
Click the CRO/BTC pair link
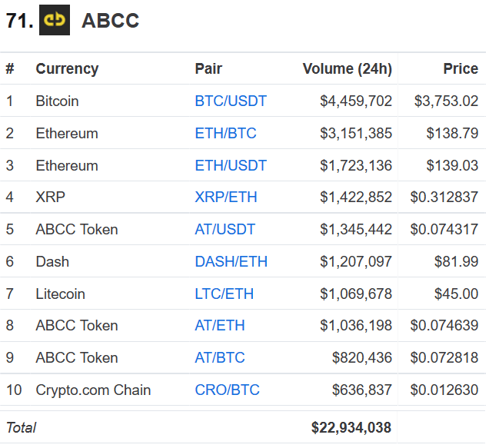(x=227, y=390)
